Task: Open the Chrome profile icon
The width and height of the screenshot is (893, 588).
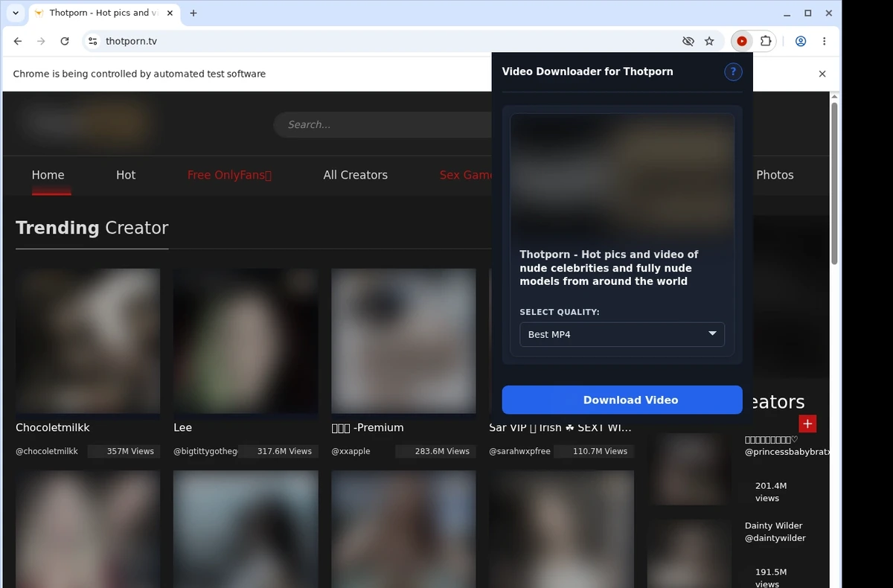Action: coord(801,42)
